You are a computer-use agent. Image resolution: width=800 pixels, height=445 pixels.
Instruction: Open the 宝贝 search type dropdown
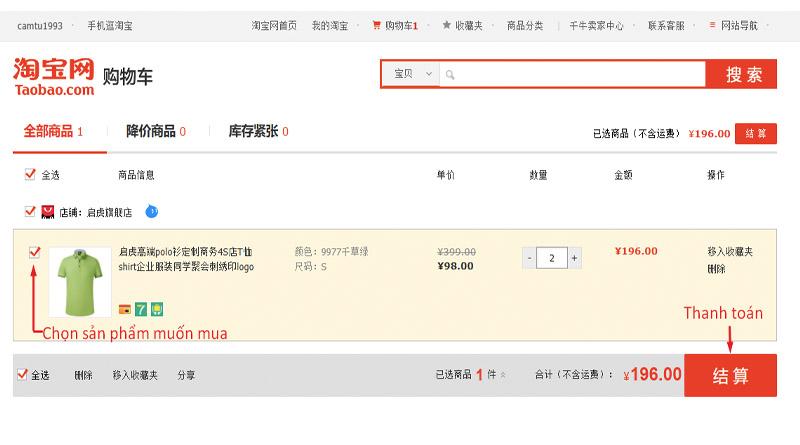pos(412,74)
